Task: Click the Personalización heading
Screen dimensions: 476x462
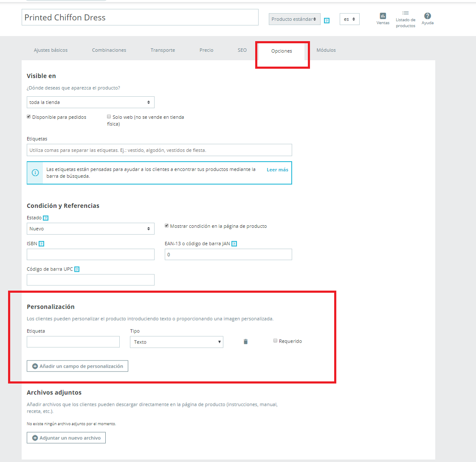Action: click(x=51, y=307)
